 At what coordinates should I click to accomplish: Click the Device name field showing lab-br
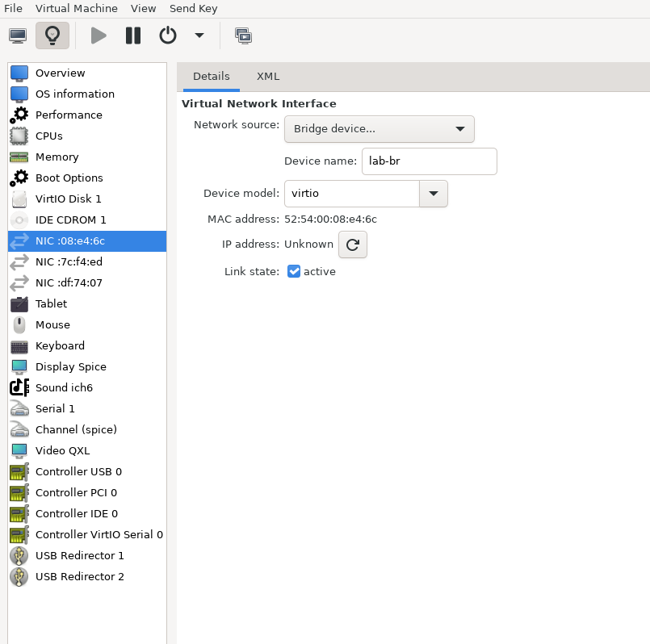click(x=430, y=161)
